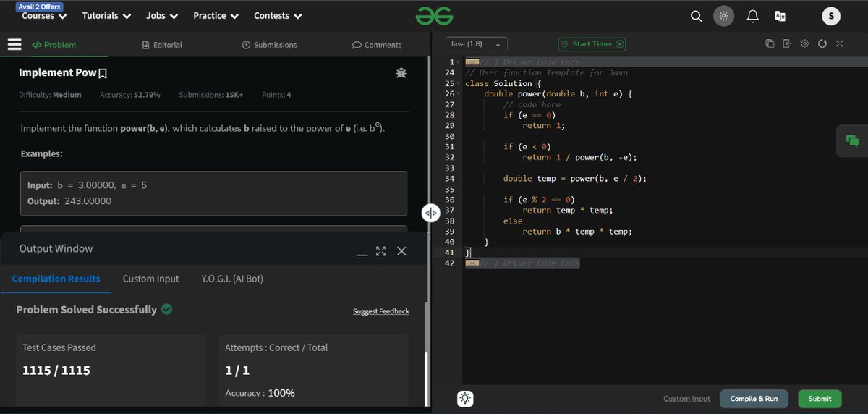Viewport: 868px width, 414px height.
Task: Open the Java (1.8) language selector
Action: coord(476,44)
